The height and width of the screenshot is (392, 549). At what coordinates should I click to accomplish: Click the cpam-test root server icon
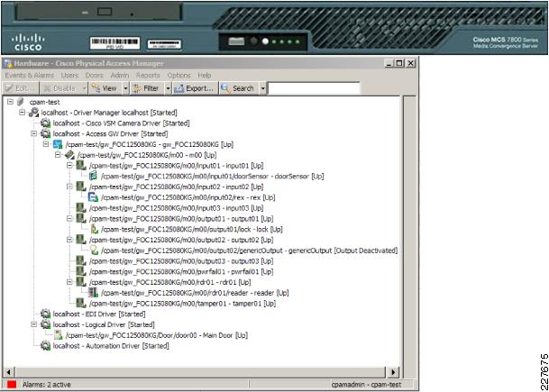[21, 102]
